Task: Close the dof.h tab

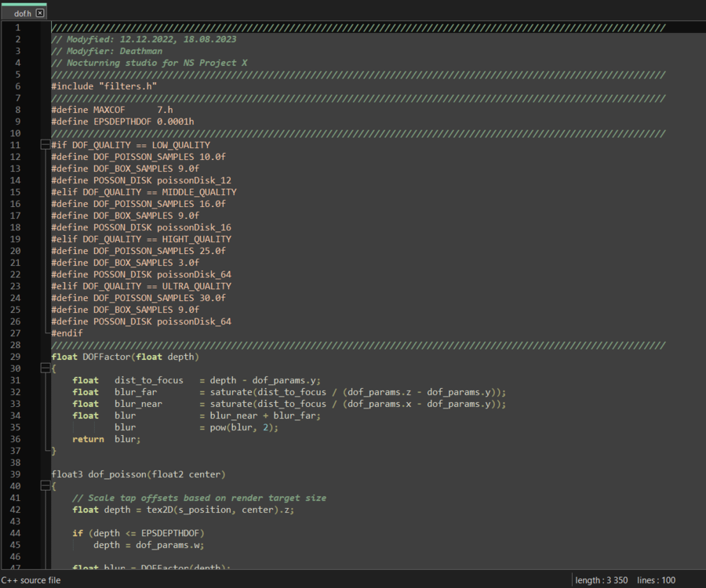Action: pyautogui.click(x=40, y=13)
